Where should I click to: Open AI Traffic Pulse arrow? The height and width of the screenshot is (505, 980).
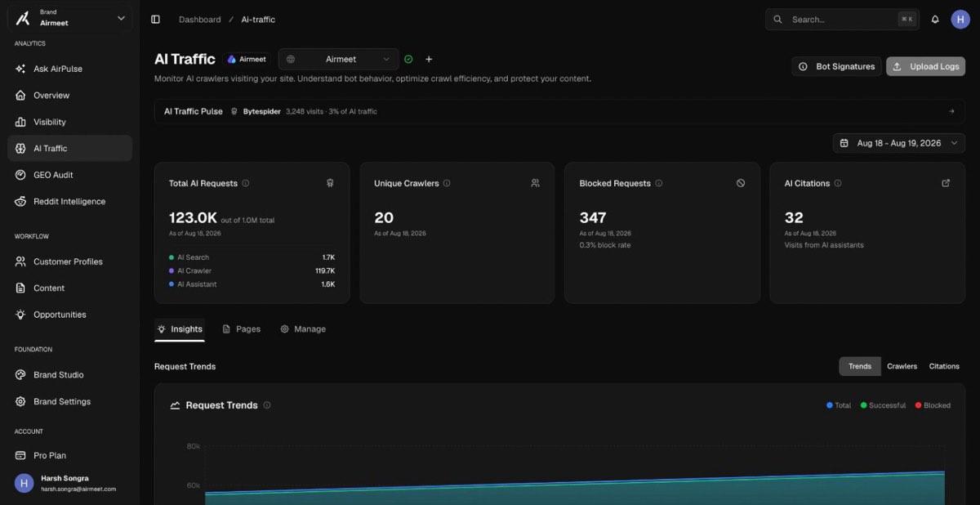951,111
